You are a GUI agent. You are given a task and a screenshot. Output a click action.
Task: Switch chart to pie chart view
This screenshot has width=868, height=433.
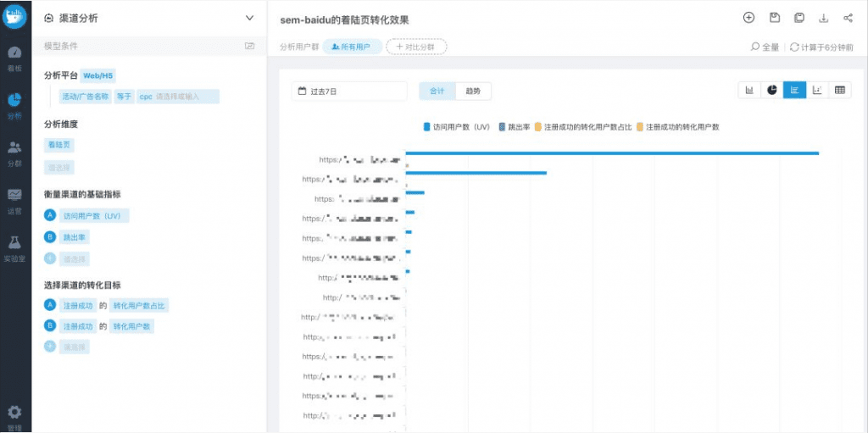click(772, 91)
